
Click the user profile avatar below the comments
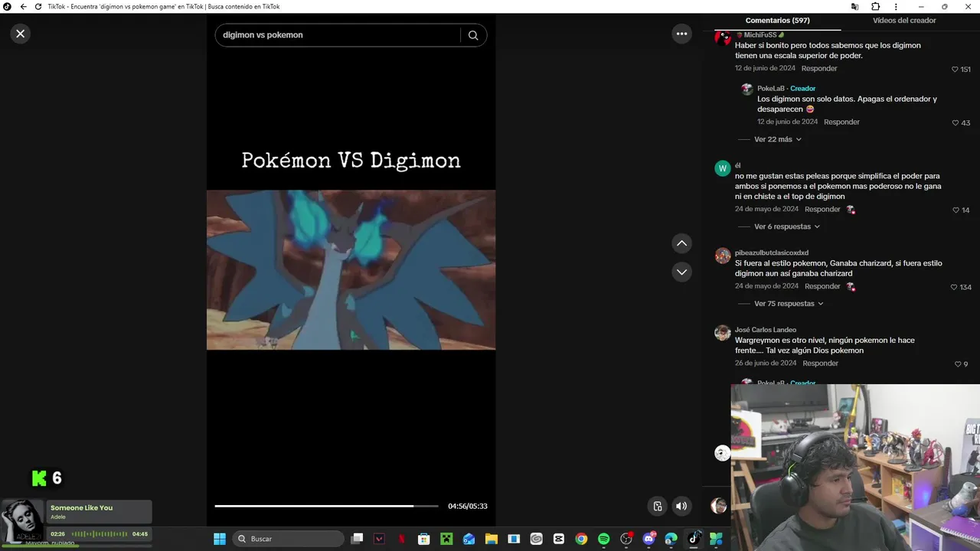pos(718,506)
